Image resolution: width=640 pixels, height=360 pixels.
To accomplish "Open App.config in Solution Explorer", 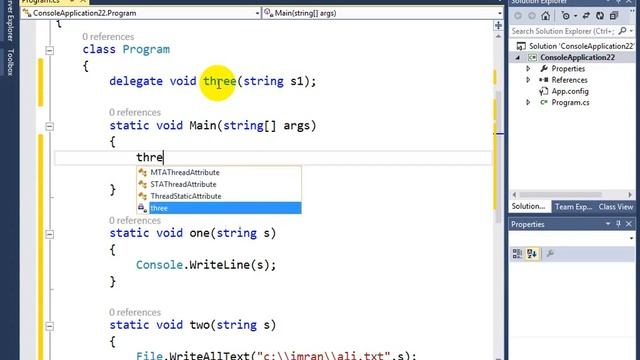I will tap(570, 91).
